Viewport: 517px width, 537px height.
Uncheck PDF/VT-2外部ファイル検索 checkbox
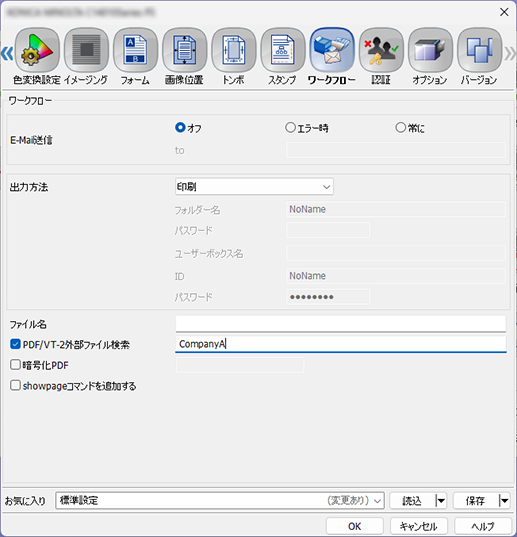coord(15,344)
